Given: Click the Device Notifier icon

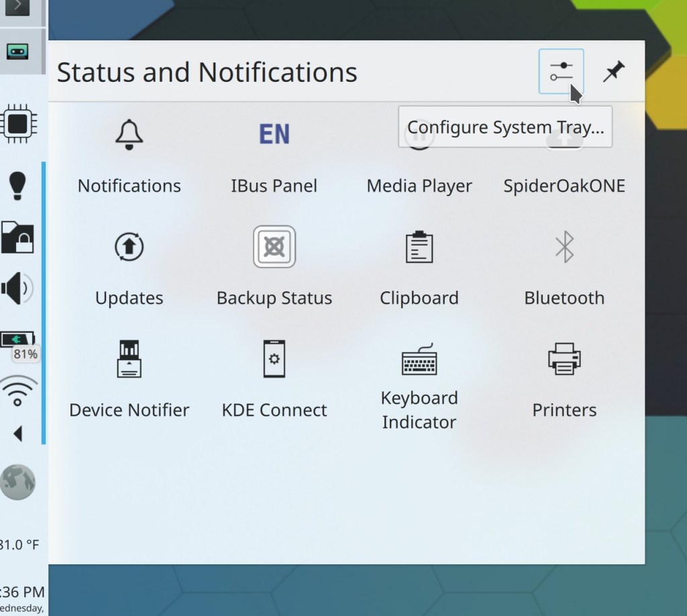Looking at the screenshot, I should click(x=129, y=359).
